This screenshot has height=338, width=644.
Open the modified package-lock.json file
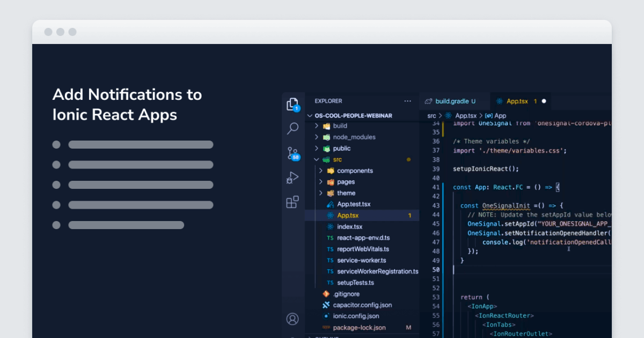point(359,327)
